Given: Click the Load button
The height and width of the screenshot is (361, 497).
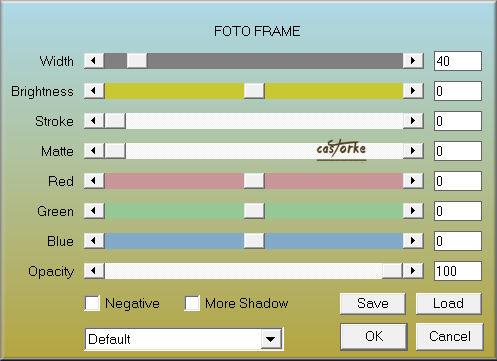Looking at the screenshot, I should pos(449,303).
